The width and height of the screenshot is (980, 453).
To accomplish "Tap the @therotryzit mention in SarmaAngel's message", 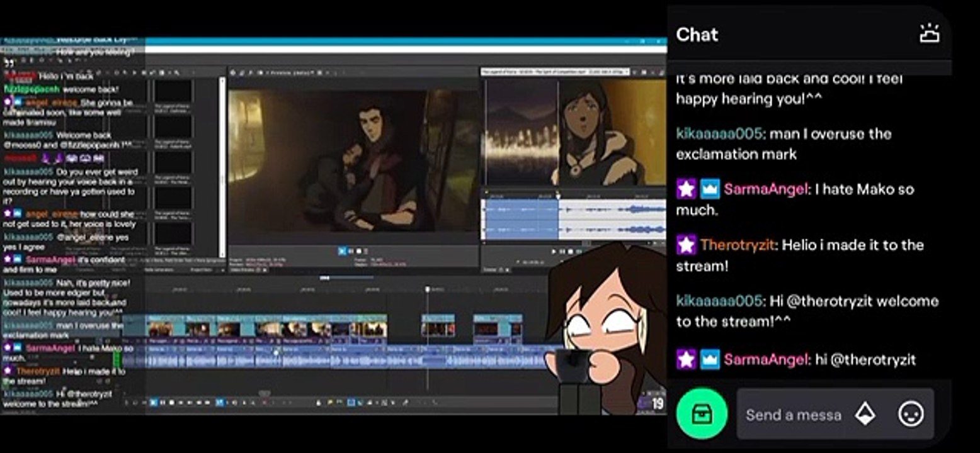I will point(874,360).
